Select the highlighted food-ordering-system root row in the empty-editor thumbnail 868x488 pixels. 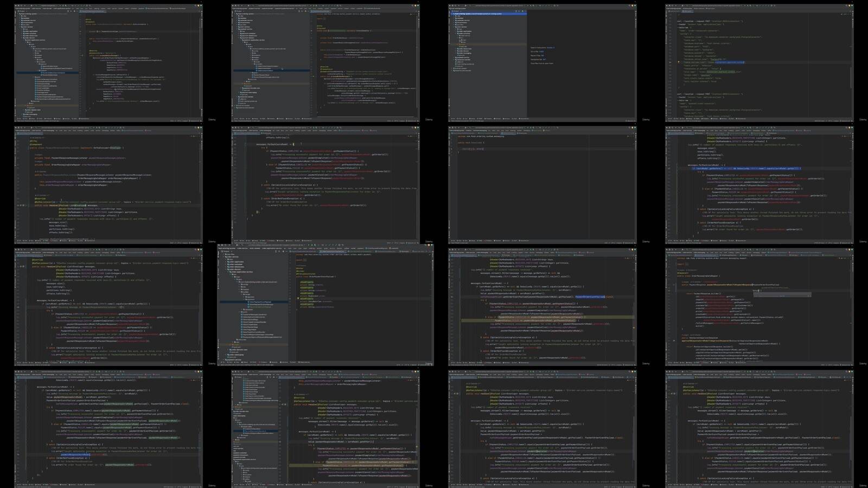click(x=488, y=14)
